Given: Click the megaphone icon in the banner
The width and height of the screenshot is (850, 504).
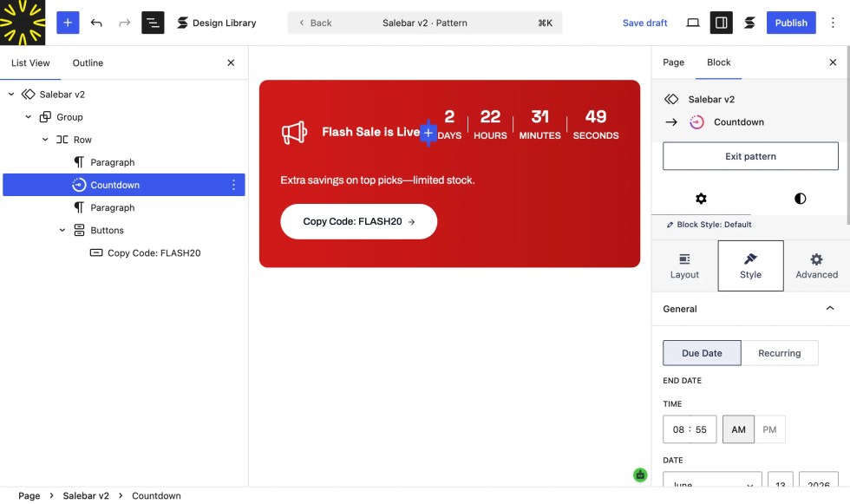Looking at the screenshot, I should click(x=294, y=132).
